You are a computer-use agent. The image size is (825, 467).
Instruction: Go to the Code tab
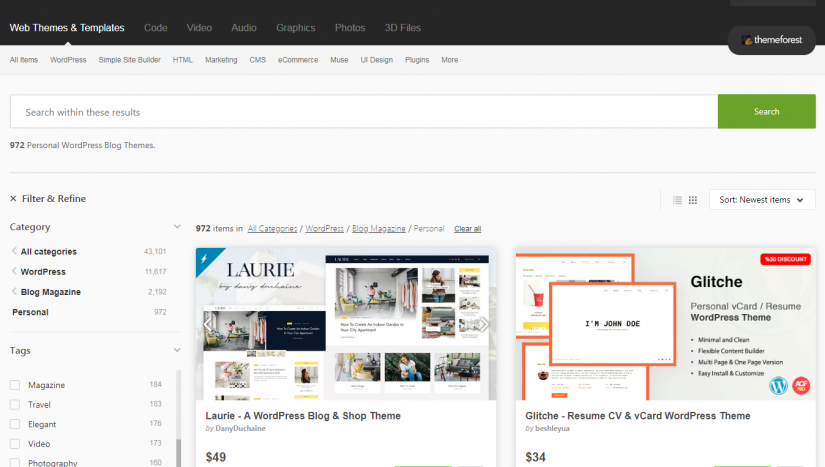[x=156, y=28]
